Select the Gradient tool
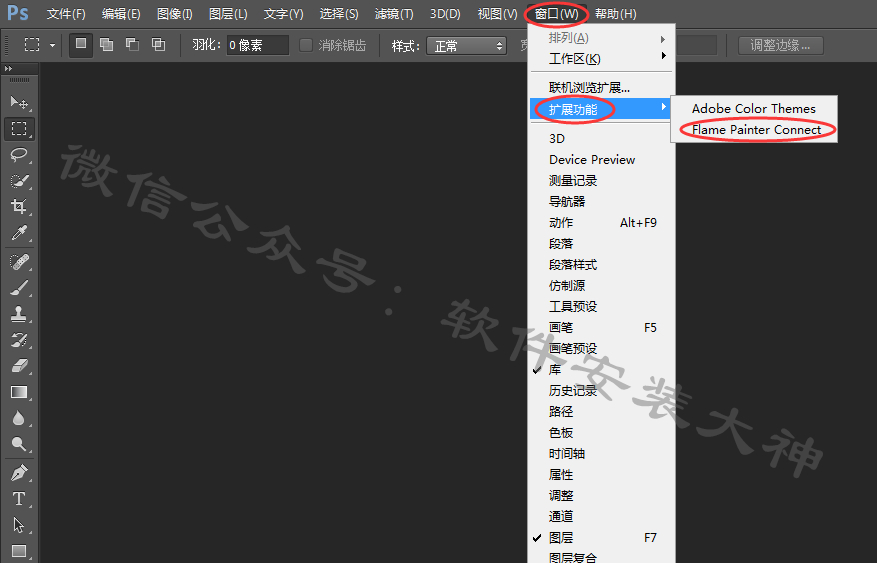This screenshot has width=877, height=563. 19,392
